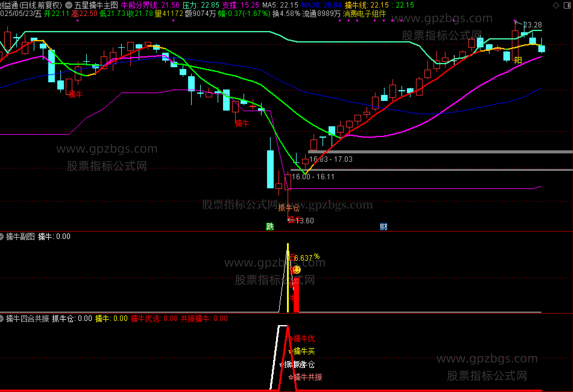Click the 16.00 - 16.11 range label
573x392 pixels.
pos(313,177)
